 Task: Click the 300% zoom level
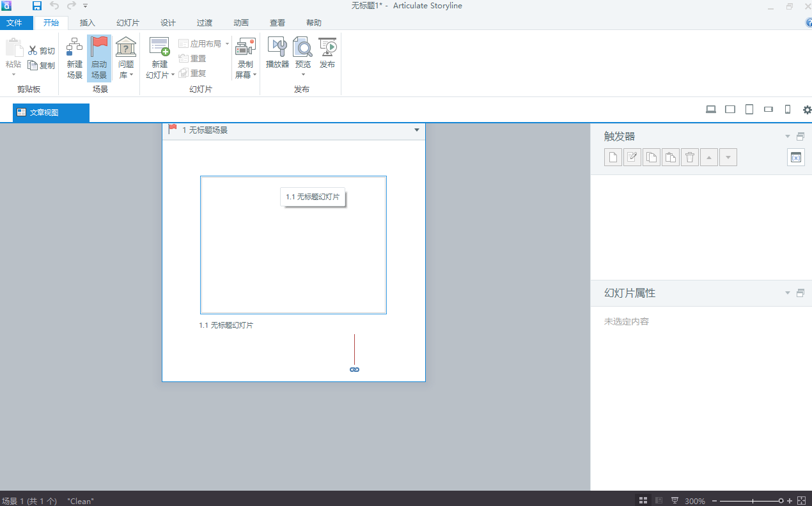tap(695, 501)
